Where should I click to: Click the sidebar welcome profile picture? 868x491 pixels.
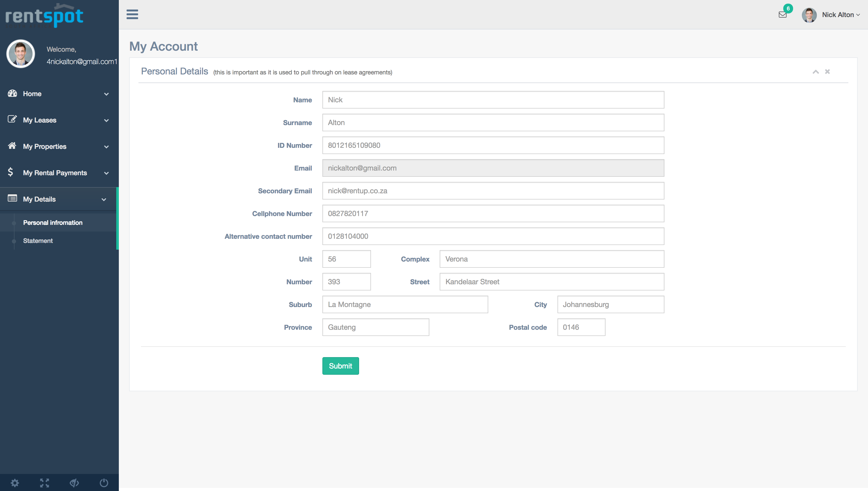[21, 54]
